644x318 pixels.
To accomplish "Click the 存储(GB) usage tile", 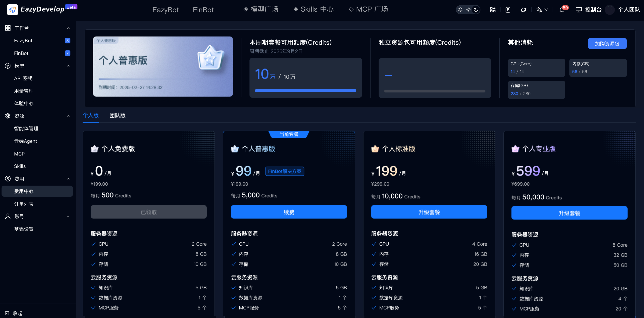I will point(536,90).
